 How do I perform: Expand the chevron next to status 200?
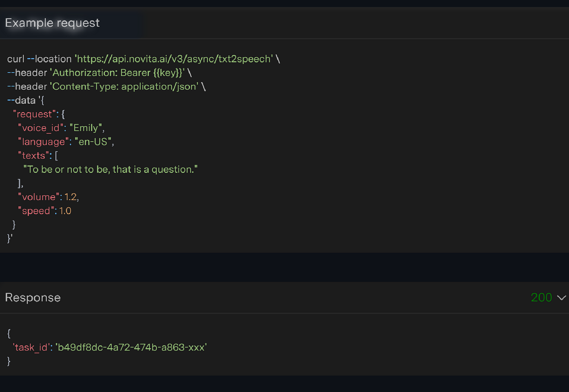point(561,298)
